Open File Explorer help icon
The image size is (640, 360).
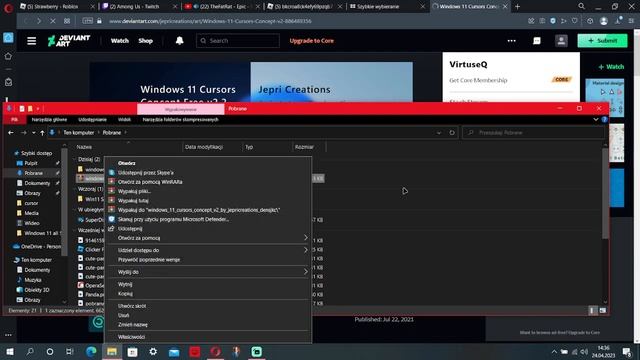click(604, 120)
